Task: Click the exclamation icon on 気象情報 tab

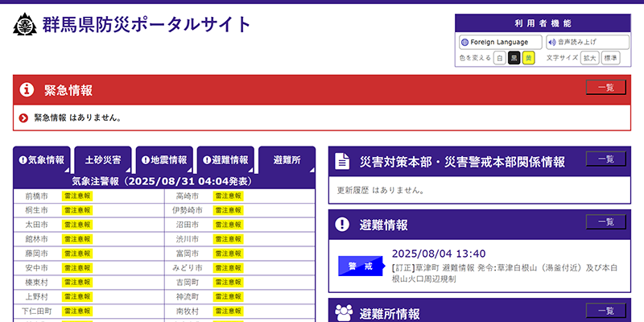Action: coord(23,160)
